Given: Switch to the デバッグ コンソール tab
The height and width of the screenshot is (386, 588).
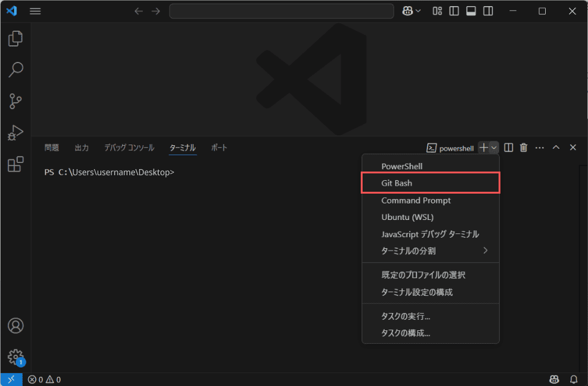Looking at the screenshot, I should tap(129, 148).
